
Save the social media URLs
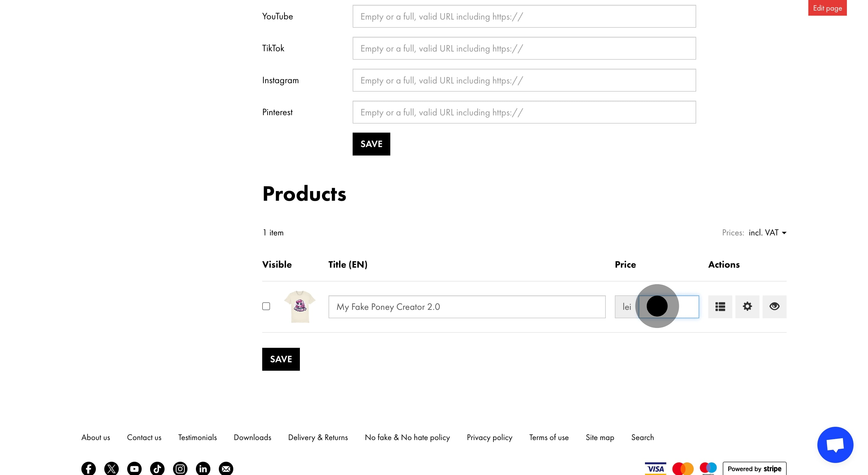point(371,144)
